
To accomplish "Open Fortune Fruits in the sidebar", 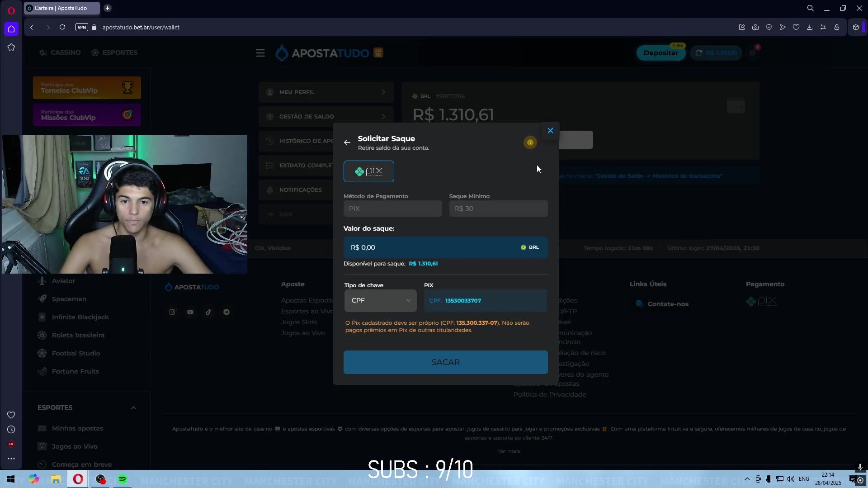I will 75,371.
